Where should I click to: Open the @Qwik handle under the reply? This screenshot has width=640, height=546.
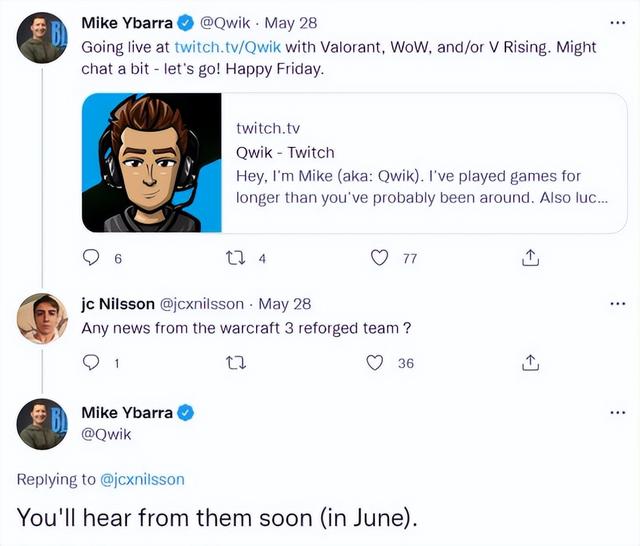pos(106,434)
